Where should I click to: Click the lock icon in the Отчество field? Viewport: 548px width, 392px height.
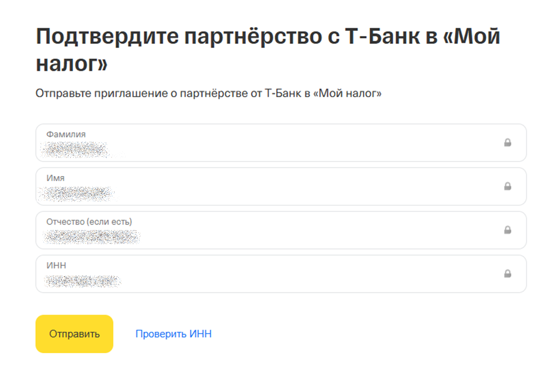click(507, 230)
